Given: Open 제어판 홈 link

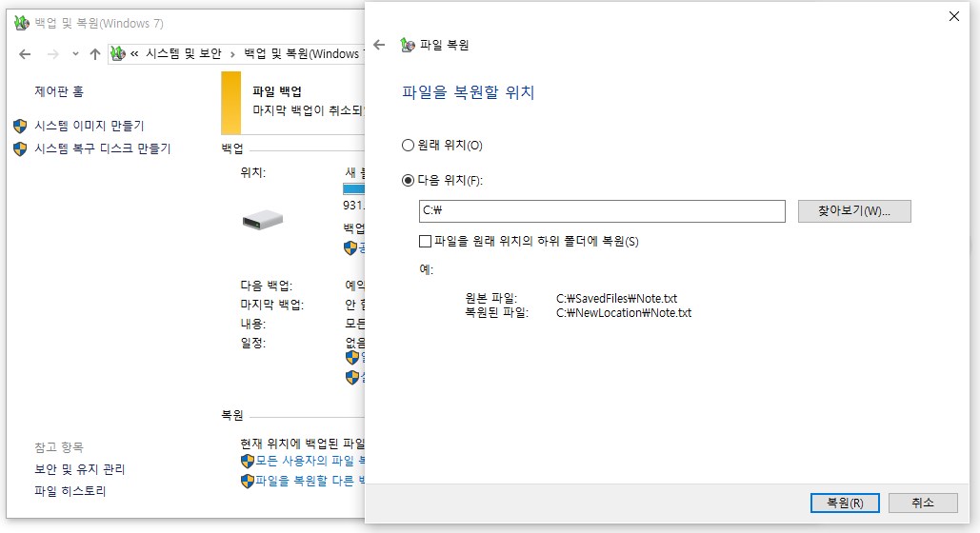Looking at the screenshot, I should pos(59,92).
